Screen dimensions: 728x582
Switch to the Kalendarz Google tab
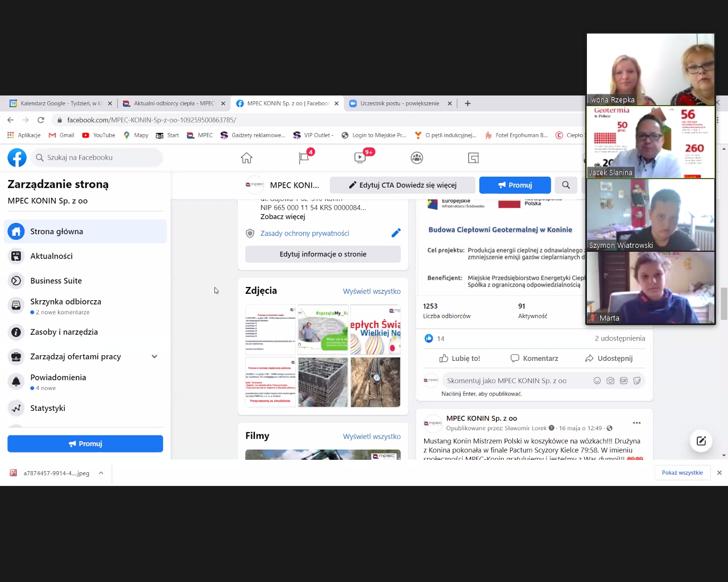[57, 103]
